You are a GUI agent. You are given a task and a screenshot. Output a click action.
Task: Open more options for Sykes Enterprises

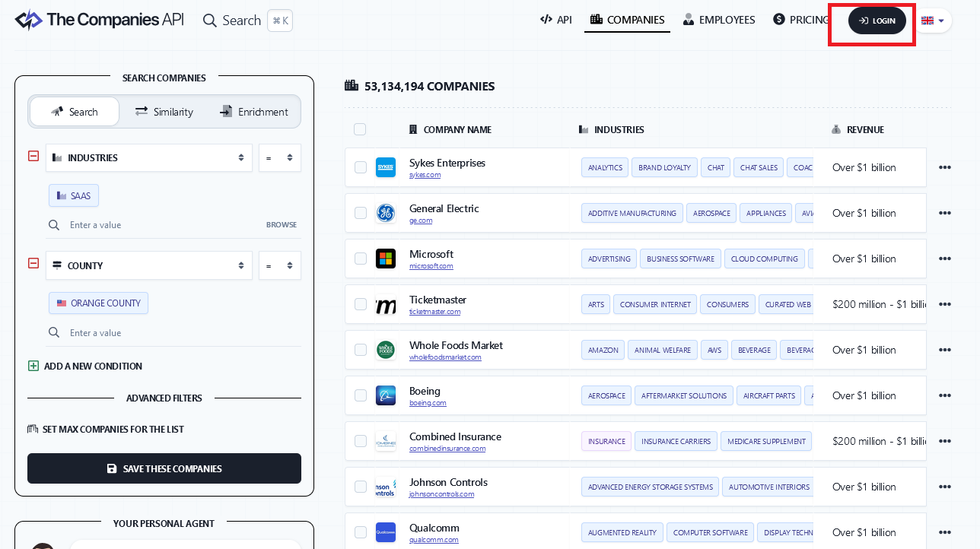(x=944, y=167)
